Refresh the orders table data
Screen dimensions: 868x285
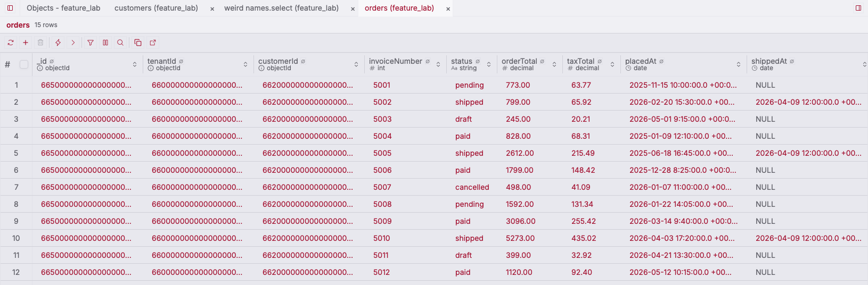(x=11, y=43)
